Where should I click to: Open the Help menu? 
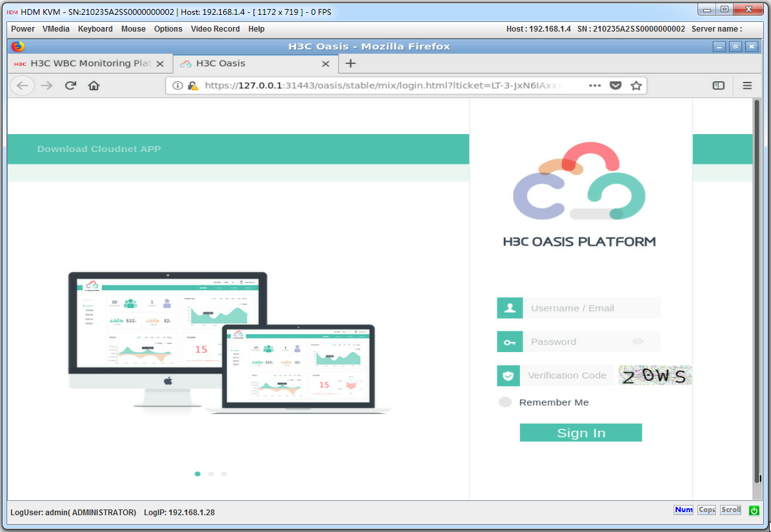pos(256,29)
